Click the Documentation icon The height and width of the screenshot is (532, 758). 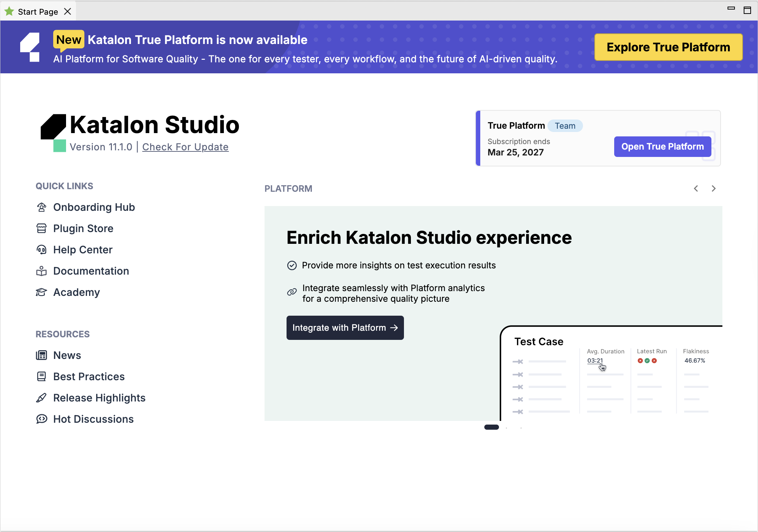click(x=41, y=271)
